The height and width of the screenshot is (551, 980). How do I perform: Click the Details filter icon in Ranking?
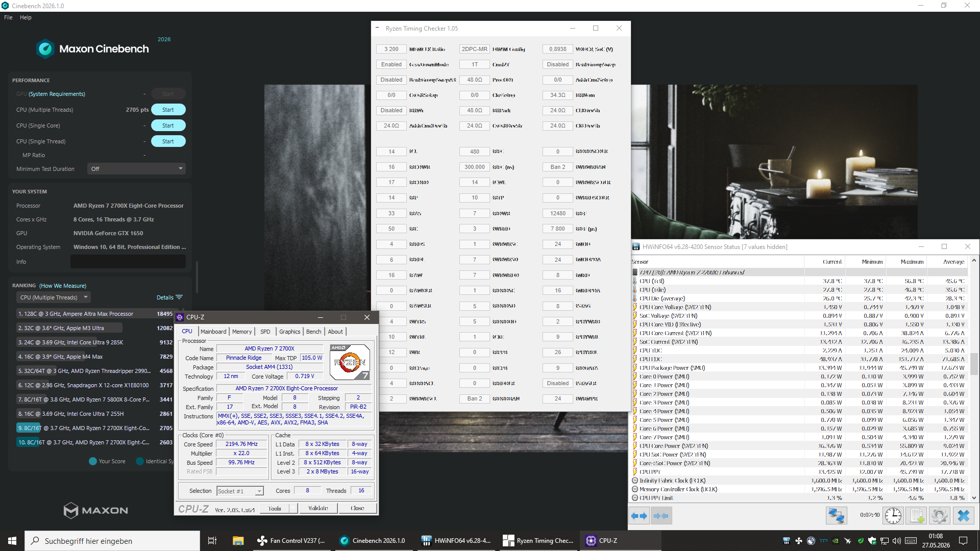pyautogui.click(x=179, y=297)
